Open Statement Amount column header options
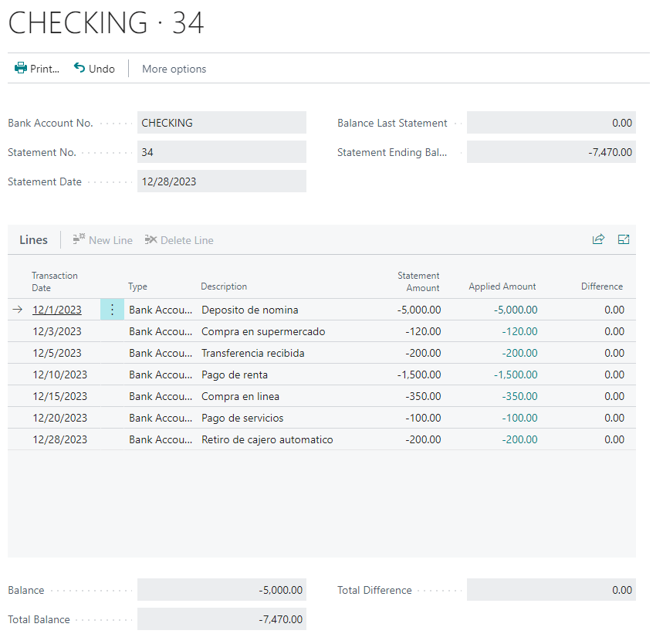This screenshot has height=644, width=663. tap(418, 281)
